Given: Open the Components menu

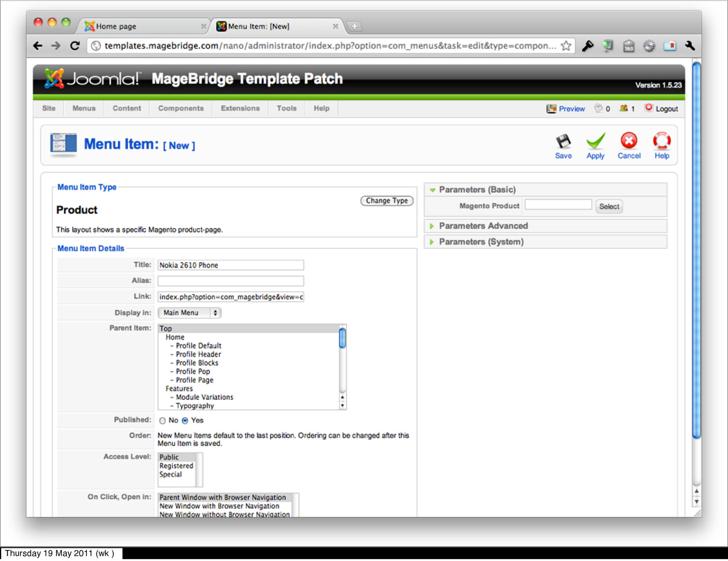Looking at the screenshot, I should click(x=181, y=108).
